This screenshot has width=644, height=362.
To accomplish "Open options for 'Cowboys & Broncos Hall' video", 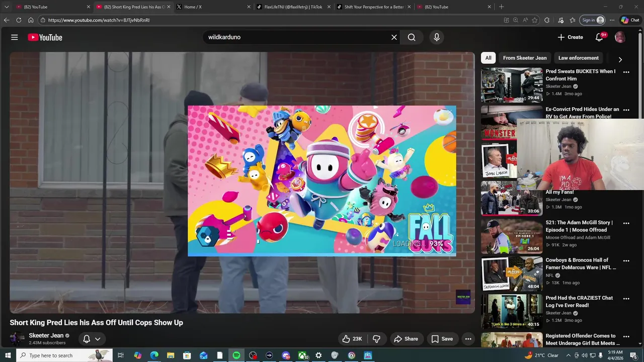I will (626, 261).
